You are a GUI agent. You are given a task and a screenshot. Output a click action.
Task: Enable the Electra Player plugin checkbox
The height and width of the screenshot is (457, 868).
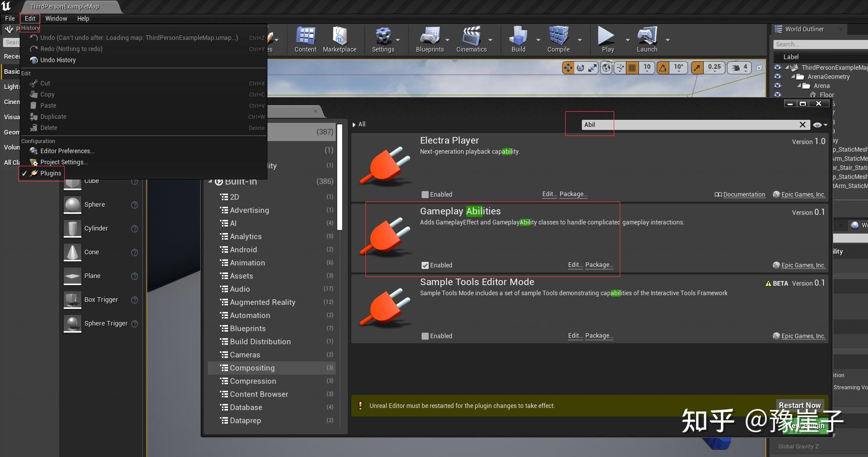click(x=425, y=195)
